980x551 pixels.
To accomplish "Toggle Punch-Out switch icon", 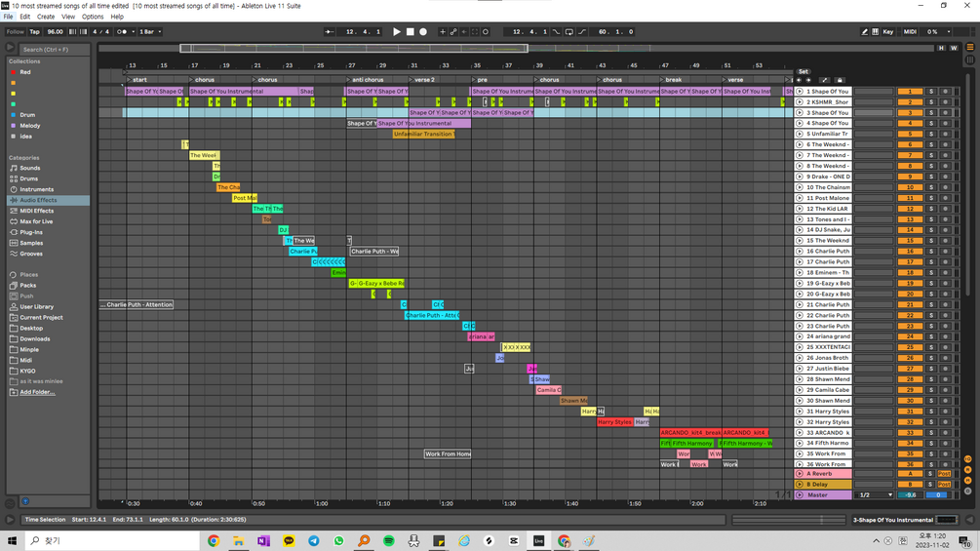I will point(582,31).
